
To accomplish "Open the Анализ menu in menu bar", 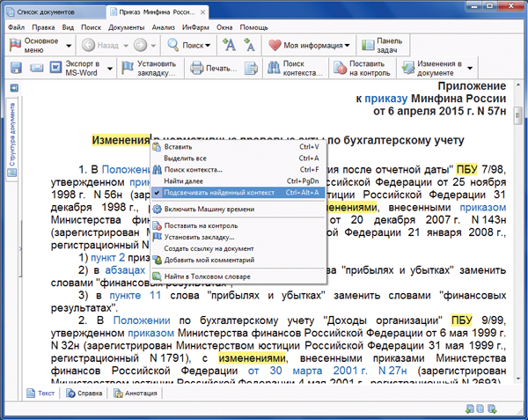I will point(163,27).
